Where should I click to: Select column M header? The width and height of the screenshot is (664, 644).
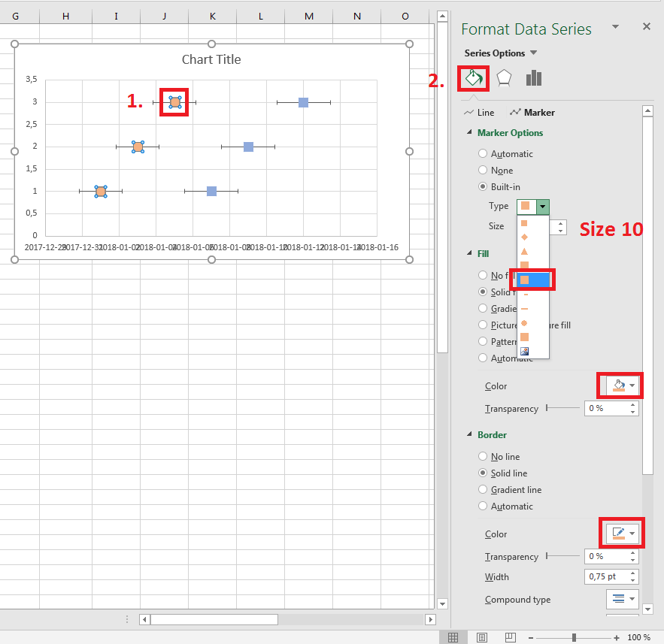309,16
